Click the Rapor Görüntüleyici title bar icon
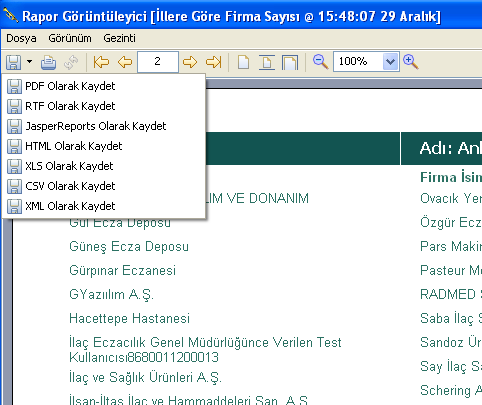482x405 pixels. 10,15
